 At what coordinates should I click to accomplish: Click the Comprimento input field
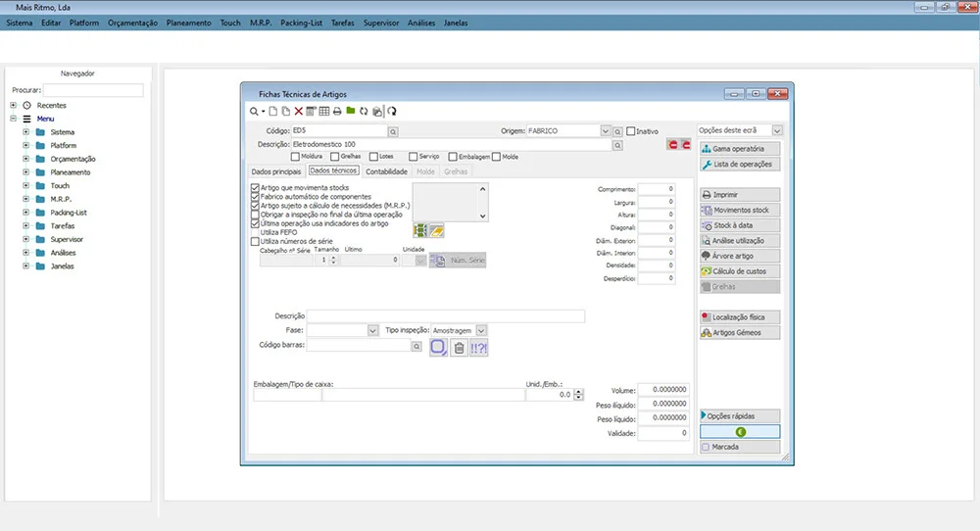[x=657, y=189]
